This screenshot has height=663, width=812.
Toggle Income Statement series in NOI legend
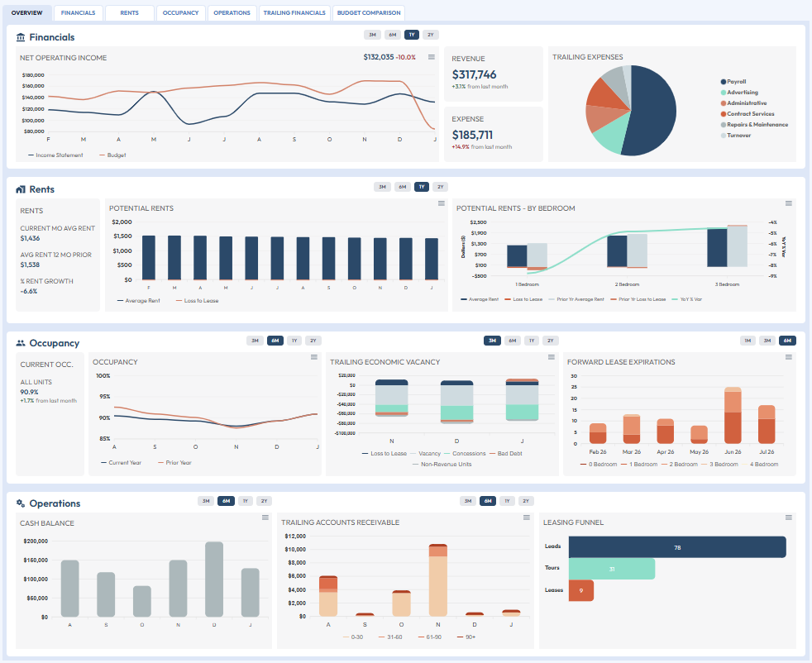click(x=55, y=155)
